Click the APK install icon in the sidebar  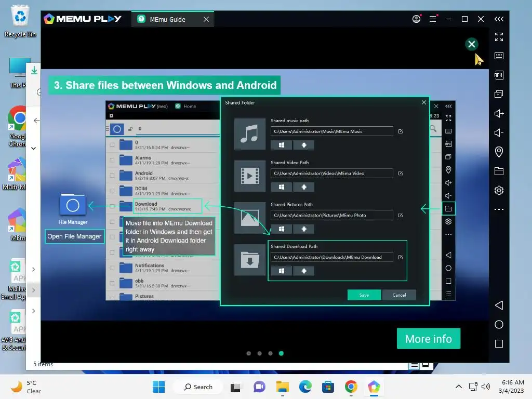tap(499, 75)
